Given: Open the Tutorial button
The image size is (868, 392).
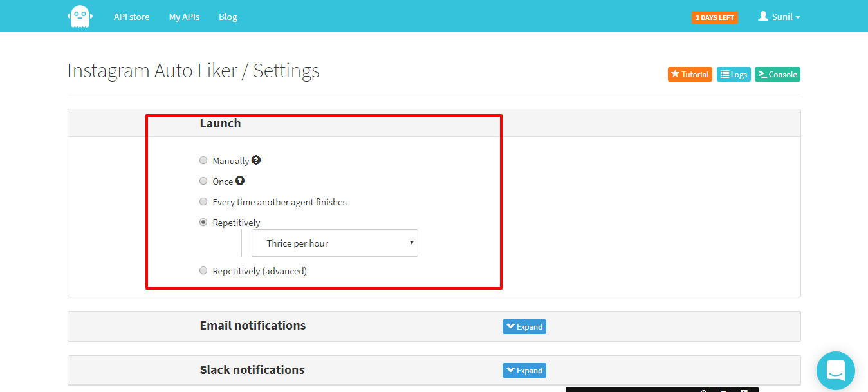Looking at the screenshot, I should [x=690, y=74].
